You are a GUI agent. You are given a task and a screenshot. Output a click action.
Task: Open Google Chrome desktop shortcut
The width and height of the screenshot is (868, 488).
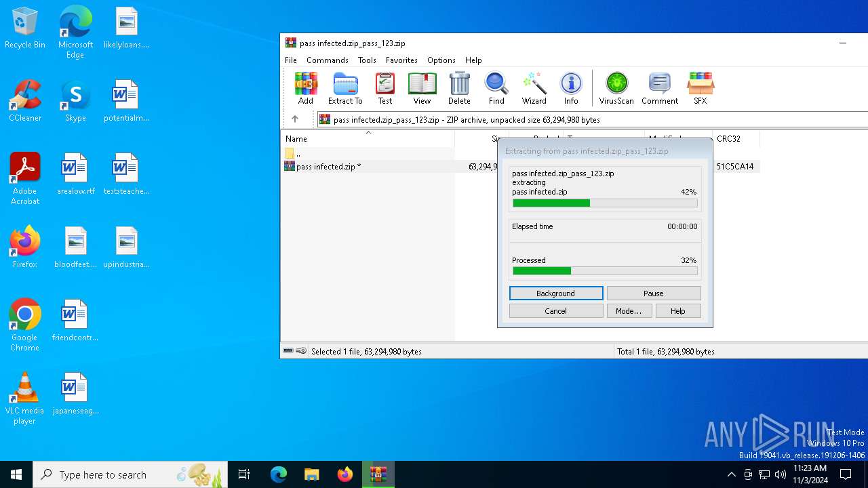pyautogui.click(x=25, y=325)
